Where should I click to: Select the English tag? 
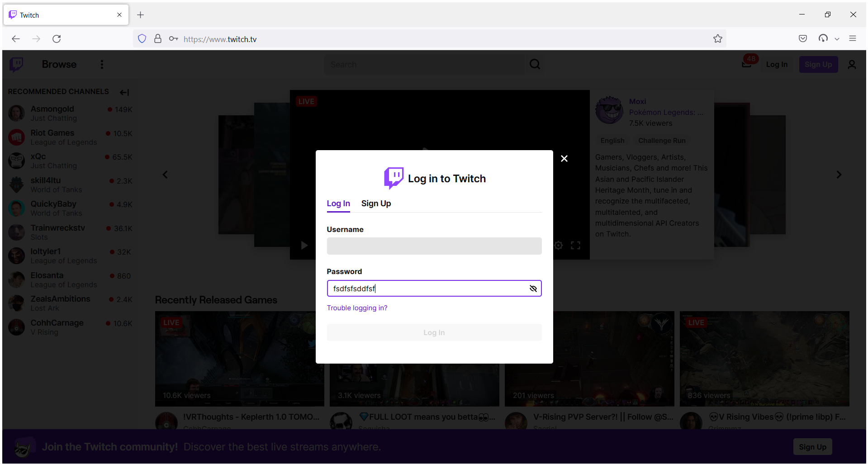pyautogui.click(x=612, y=141)
